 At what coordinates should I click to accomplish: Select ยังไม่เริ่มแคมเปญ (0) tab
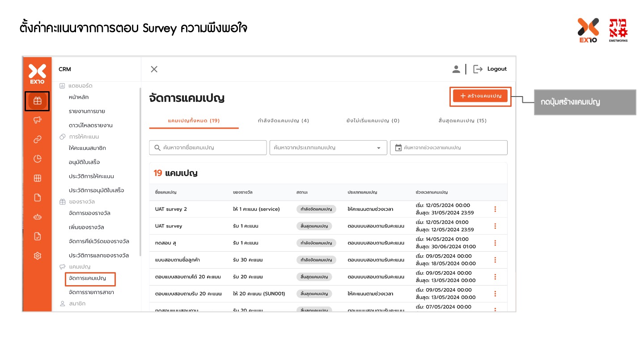(x=373, y=121)
